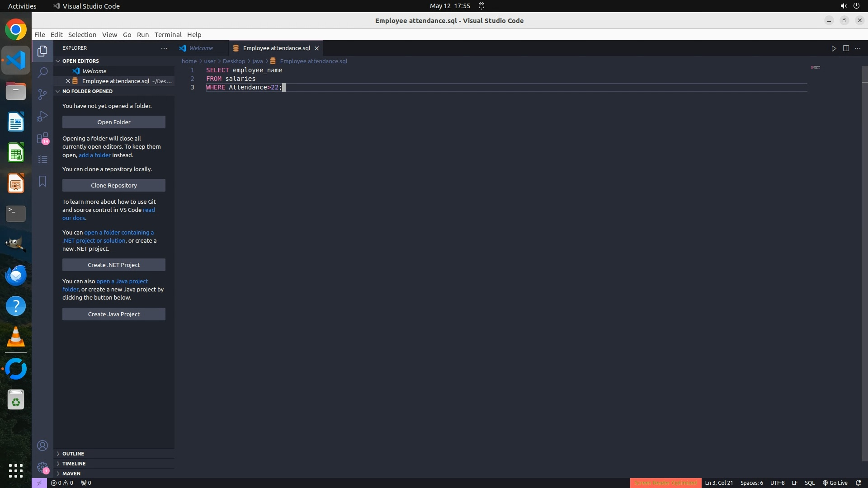The image size is (868, 488).
Task: Open the Terminal menu
Action: click(x=168, y=35)
